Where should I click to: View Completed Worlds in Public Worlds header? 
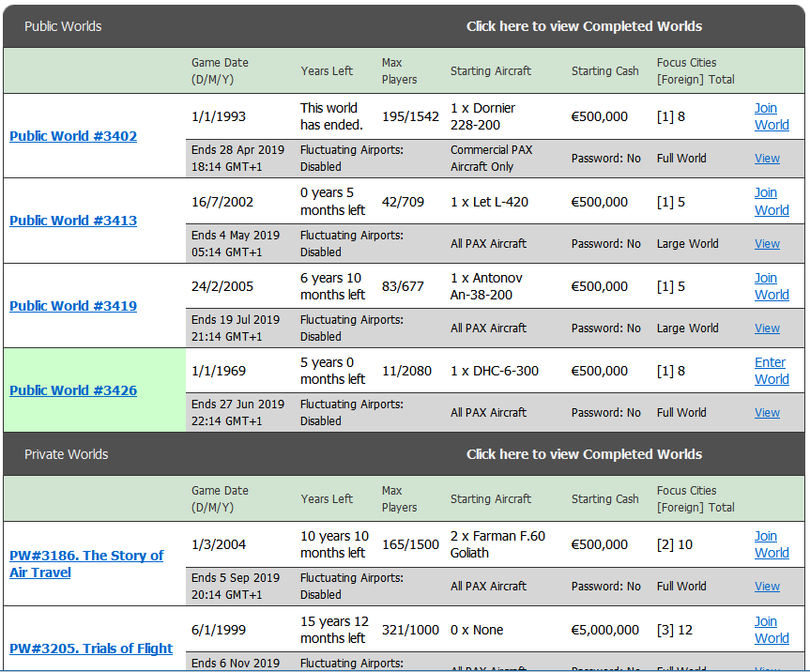[x=584, y=26]
